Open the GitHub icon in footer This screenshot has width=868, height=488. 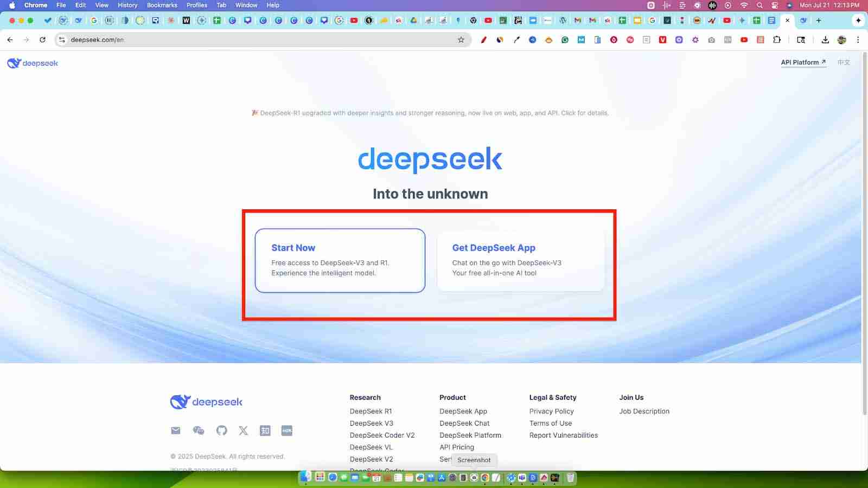221,431
